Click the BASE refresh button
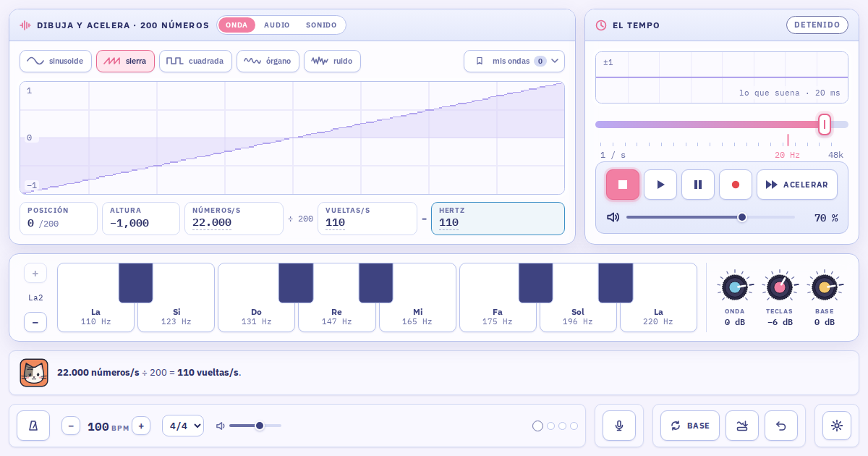Image resolution: width=868 pixels, height=456 pixels. point(690,426)
